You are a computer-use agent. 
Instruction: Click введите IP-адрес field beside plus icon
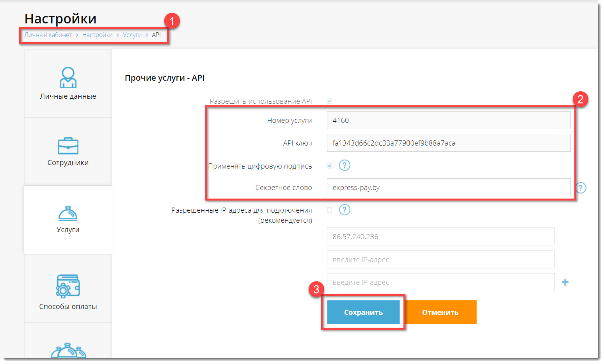coord(441,282)
